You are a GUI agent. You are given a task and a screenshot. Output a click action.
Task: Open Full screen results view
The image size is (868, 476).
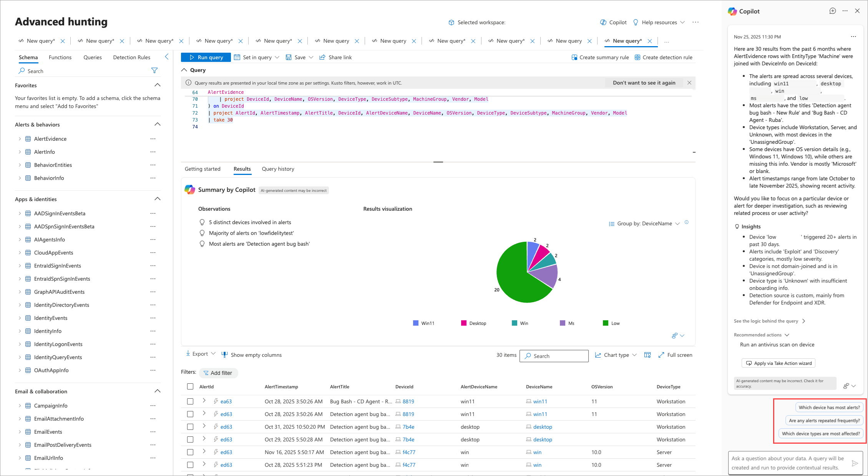pos(675,355)
